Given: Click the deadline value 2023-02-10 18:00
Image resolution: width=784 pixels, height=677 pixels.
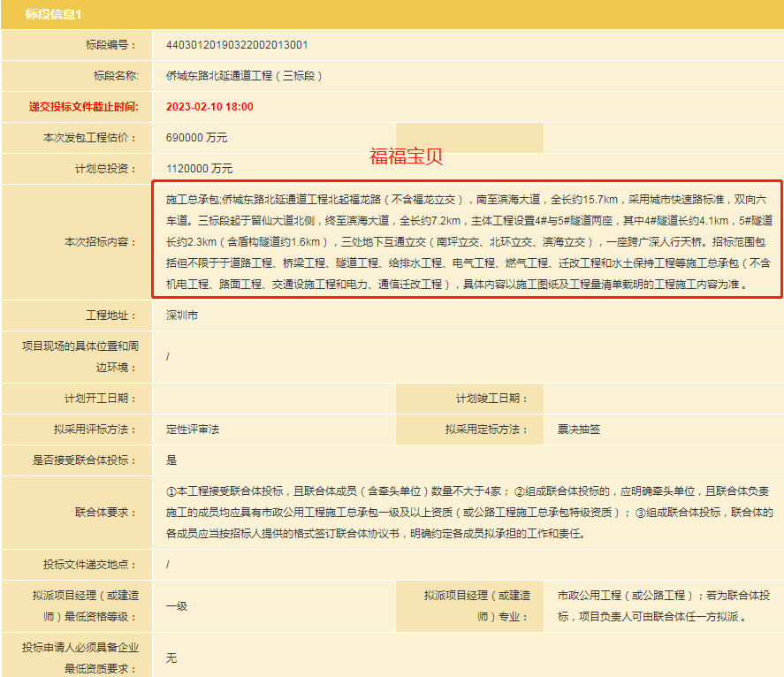Looking at the screenshot, I should pos(209,107).
